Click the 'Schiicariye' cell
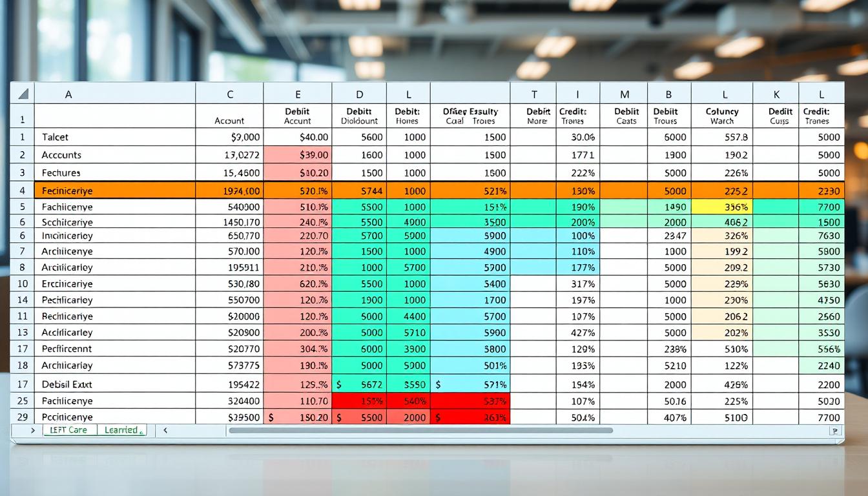 115,222
